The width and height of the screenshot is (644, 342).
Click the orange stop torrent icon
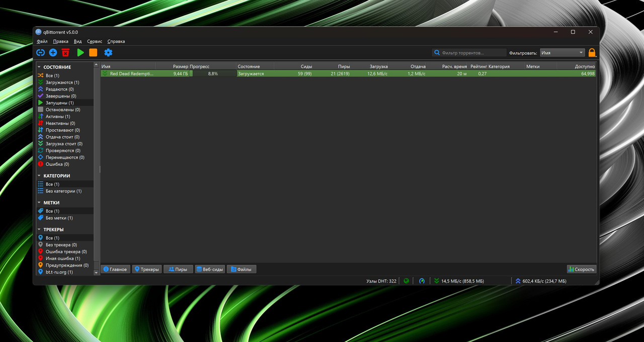tap(93, 52)
